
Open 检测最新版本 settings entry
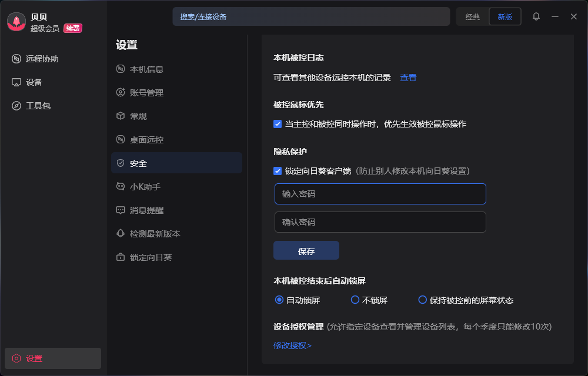coord(155,234)
